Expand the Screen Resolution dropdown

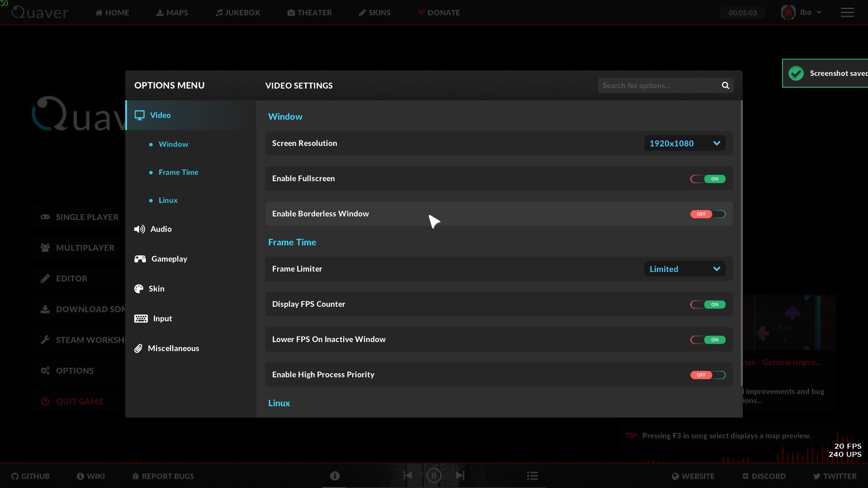coord(684,143)
